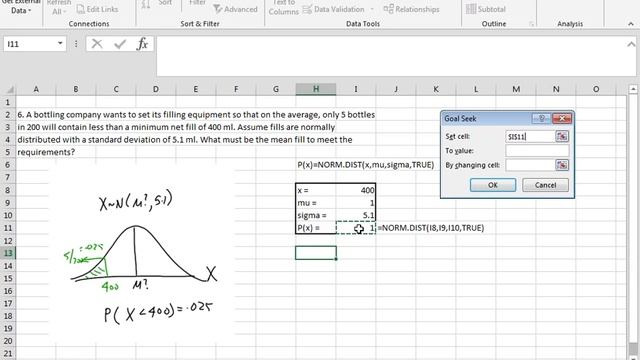The height and width of the screenshot is (360, 640).
Task: Click the By changing cell range selector icon
Action: 562,165
